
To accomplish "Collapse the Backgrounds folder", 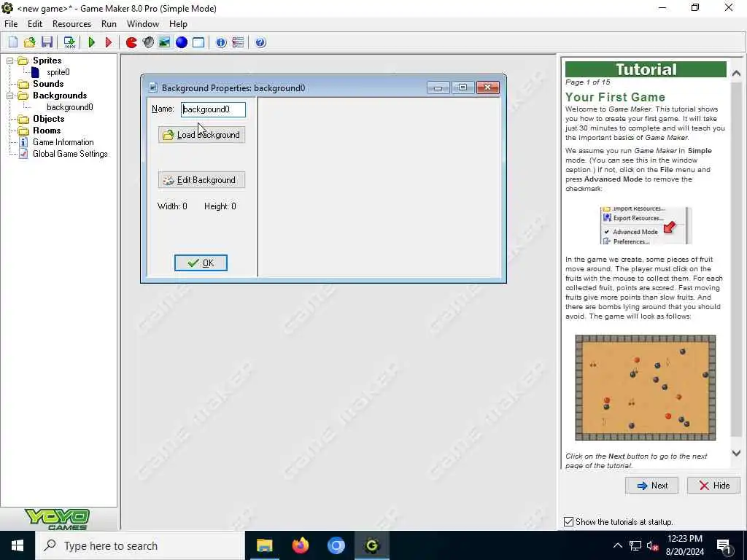I will pyautogui.click(x=9, y=96).
